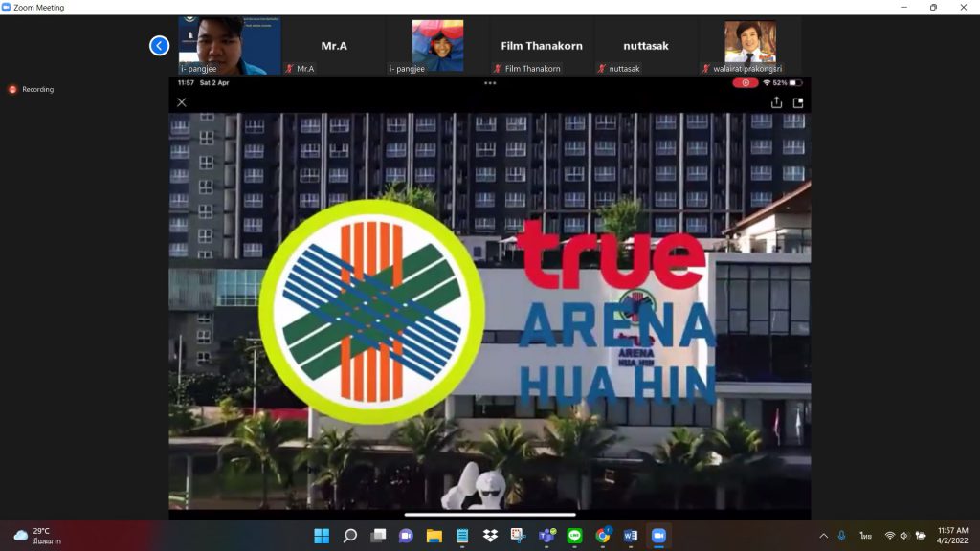Close the Zoom Meeting window
Viewport: 980px width, 551px height.
964,8
